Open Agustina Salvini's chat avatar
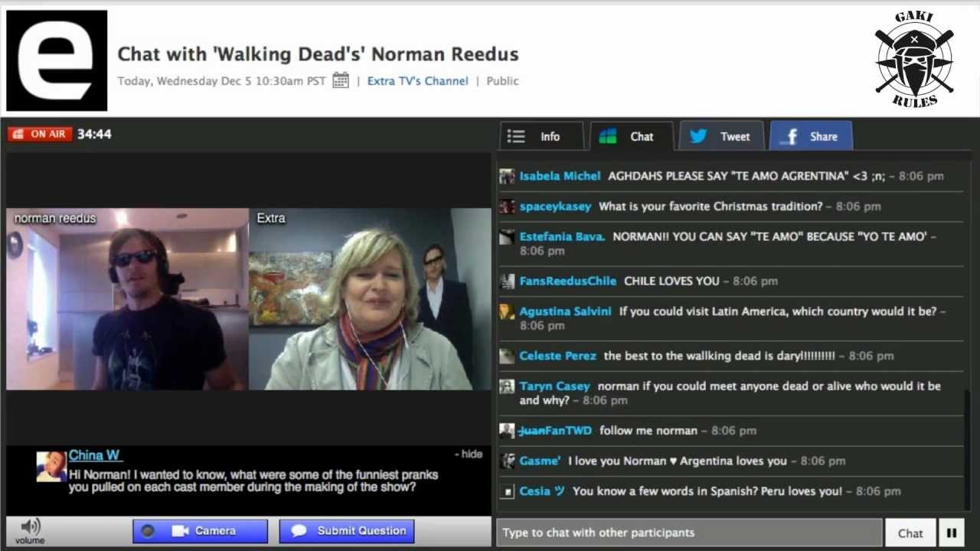This screenshot has height=551, width=980. click(507, 311)
